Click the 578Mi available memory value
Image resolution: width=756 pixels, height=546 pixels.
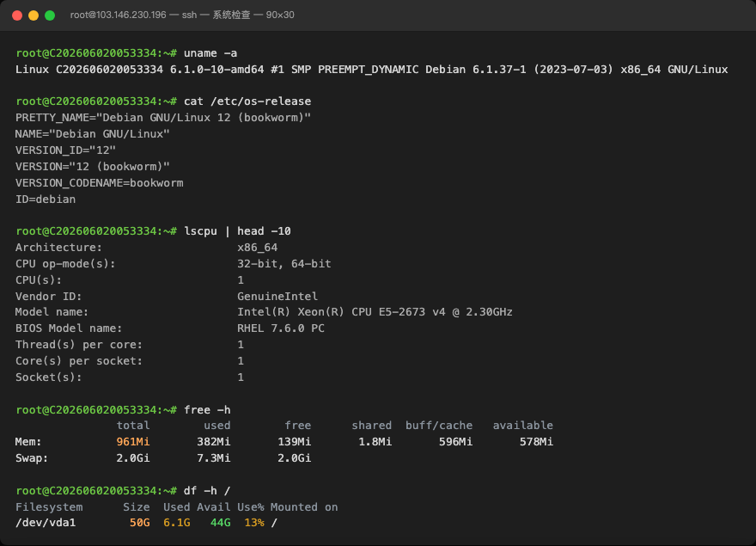[536, 442]
